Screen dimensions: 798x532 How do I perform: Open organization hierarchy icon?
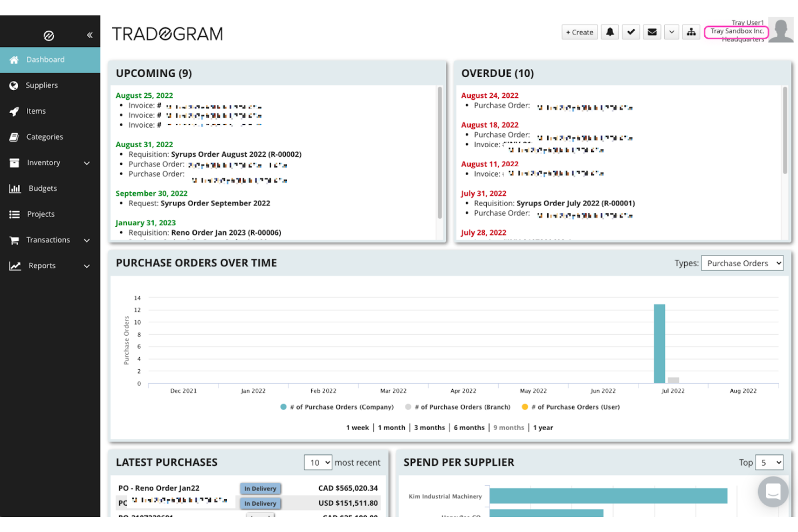click(x=691, y=32)
